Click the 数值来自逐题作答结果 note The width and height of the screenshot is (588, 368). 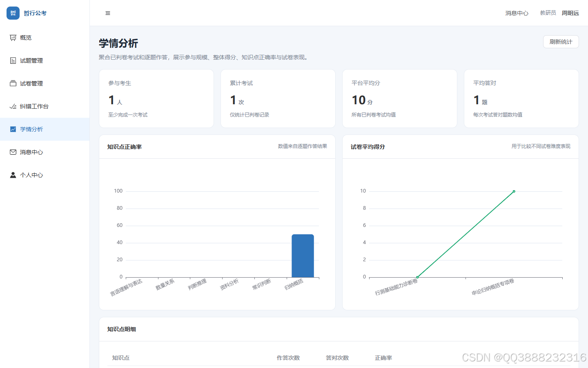coord(303,146)
